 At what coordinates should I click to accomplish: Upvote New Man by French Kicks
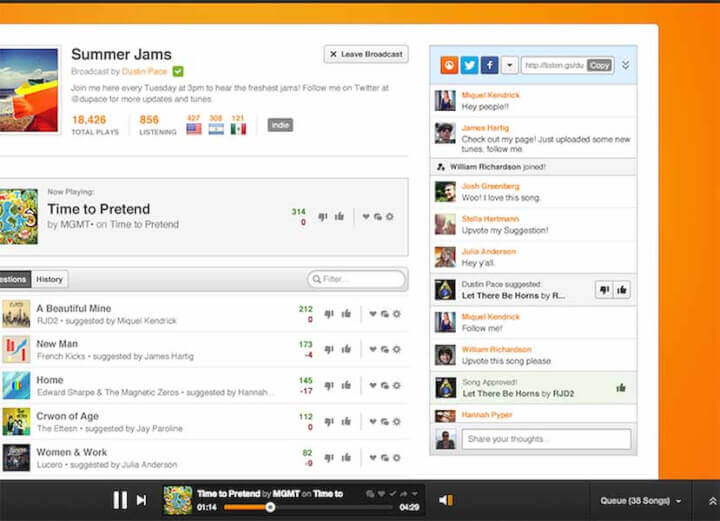(x=346, y=349)
